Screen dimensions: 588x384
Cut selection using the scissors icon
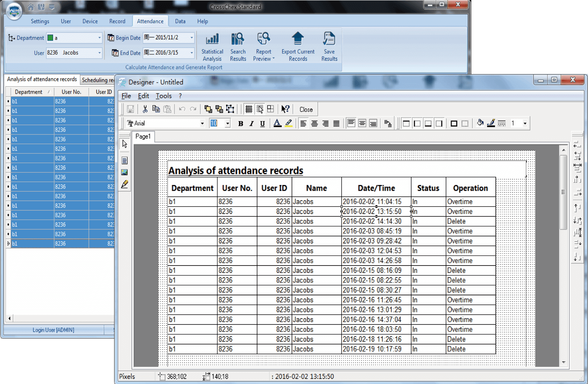[145, 110]
